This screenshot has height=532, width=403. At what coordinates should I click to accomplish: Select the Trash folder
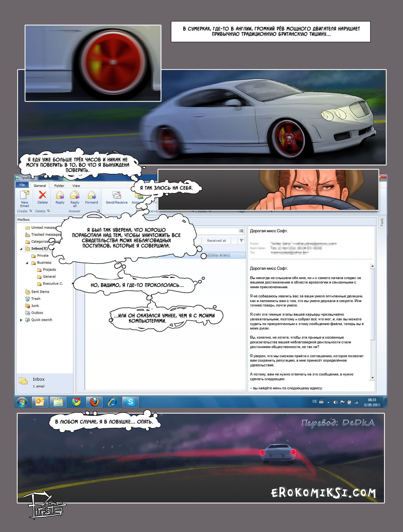click(x=36, y=299)
